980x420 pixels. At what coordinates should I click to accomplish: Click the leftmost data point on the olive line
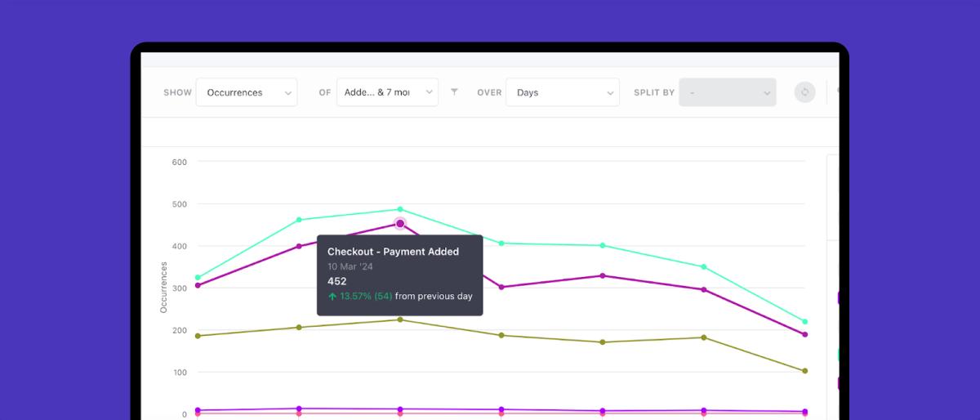pyautogui.click(x=198, y=336)
